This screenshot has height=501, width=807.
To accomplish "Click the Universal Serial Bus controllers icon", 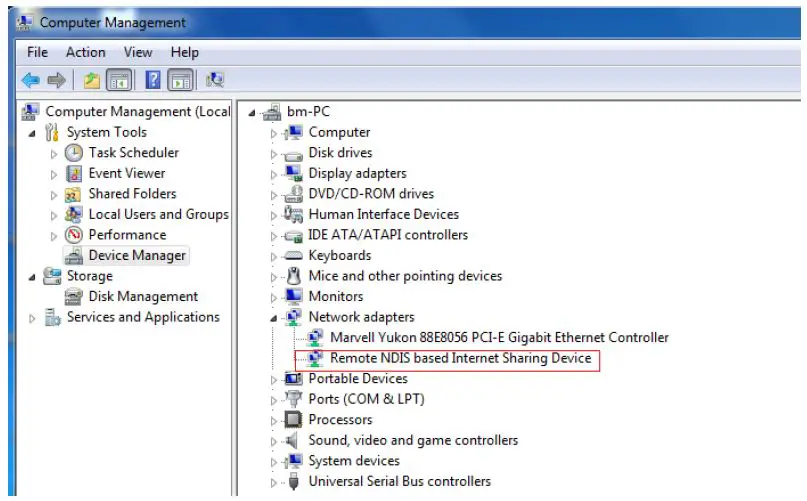I will (293, 481).
